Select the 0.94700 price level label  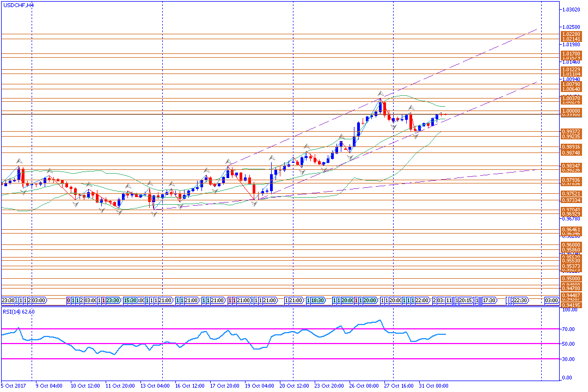[571, 289]
